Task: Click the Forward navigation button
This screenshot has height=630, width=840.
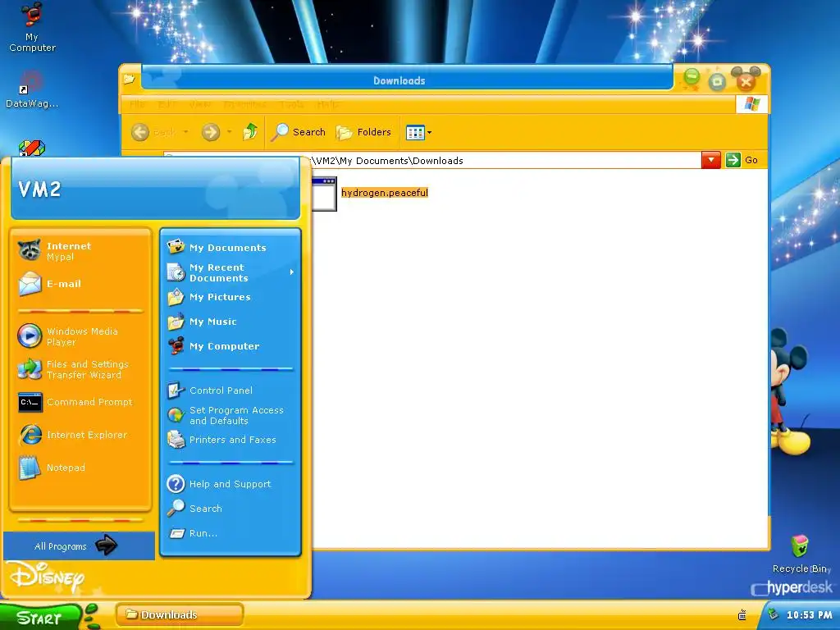Action: click(211, 132)
